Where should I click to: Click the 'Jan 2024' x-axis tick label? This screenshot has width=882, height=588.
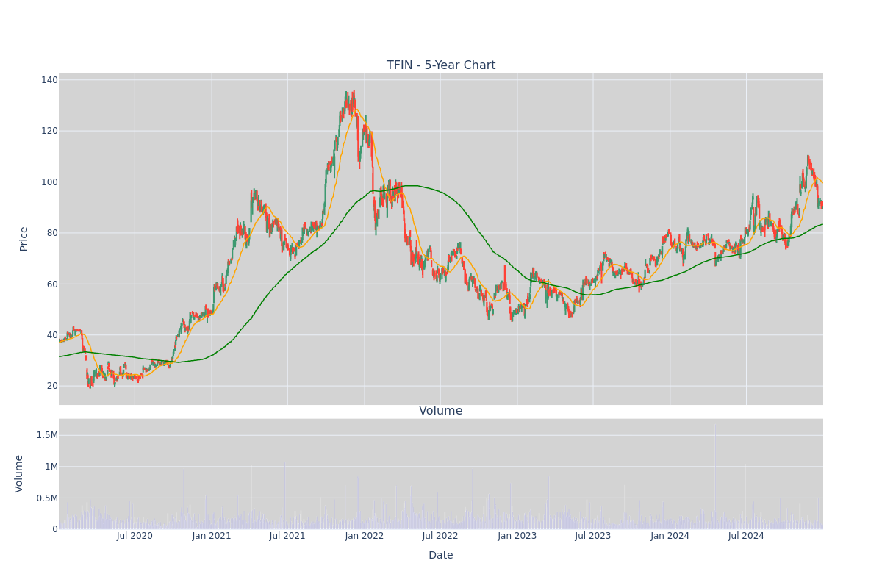[670, 536]
